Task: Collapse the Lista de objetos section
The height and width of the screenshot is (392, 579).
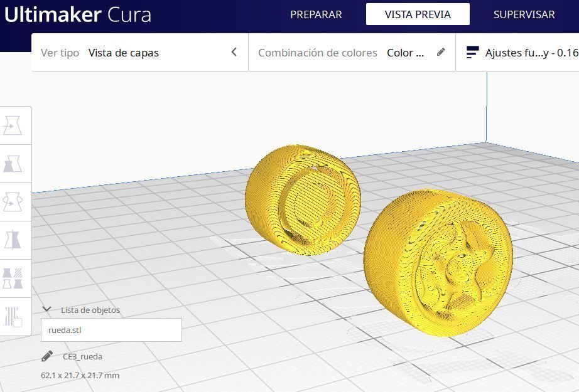Action: click(47, 309)
